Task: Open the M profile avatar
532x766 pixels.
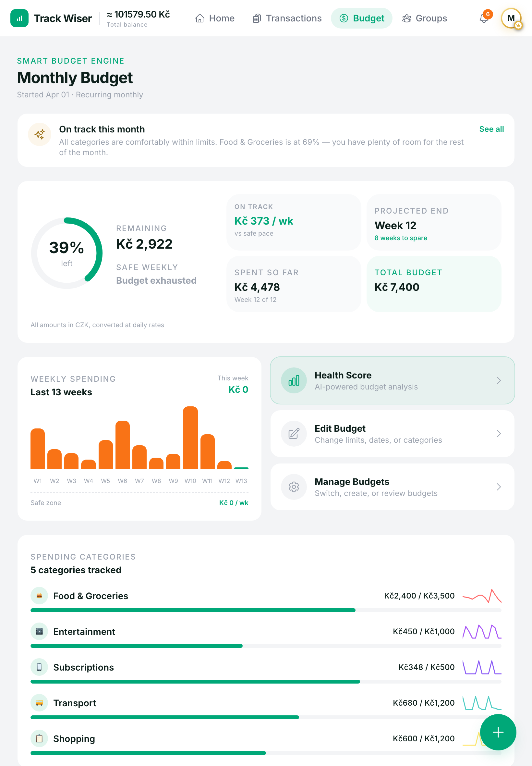Action: coord(511,18)
